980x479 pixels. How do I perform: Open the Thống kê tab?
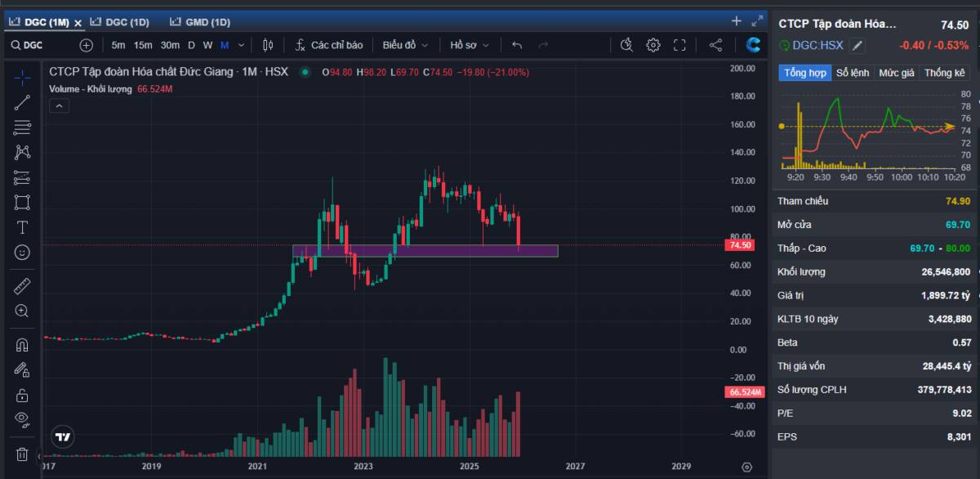click(944, 73)
